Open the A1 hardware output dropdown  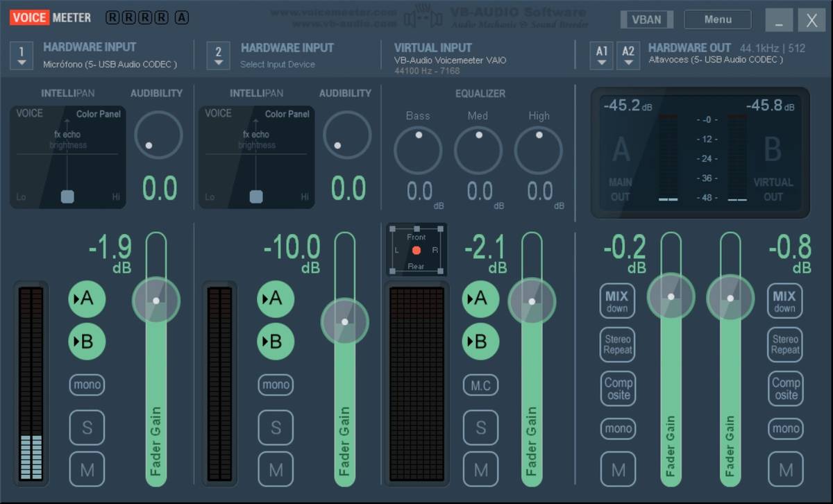coord(602,56)
